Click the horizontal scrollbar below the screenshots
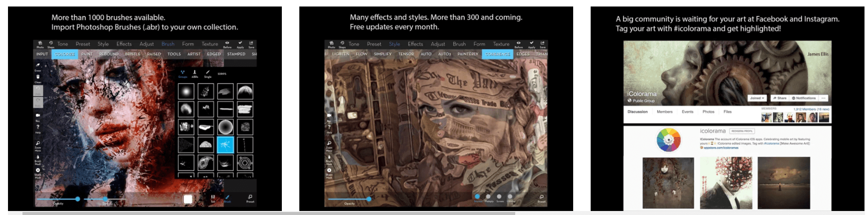The width and height of the screenshot is (868, 215). (x=269, y=213)
